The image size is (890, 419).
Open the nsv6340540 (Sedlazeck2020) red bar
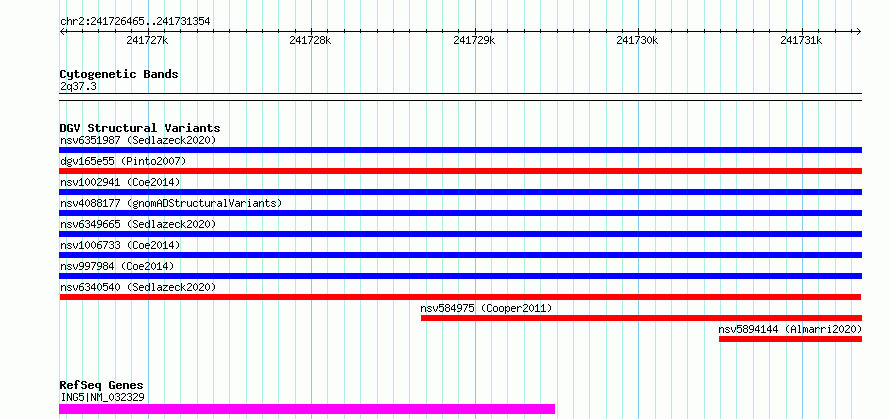click(x=460, y=297)
